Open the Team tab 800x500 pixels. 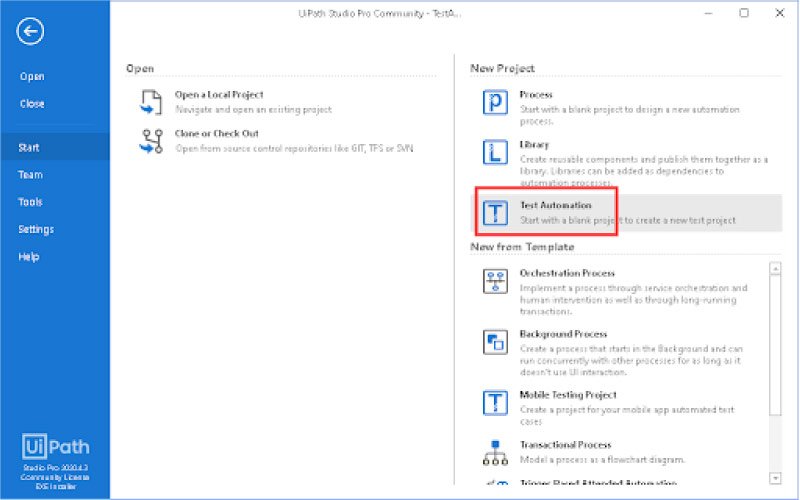30,174
